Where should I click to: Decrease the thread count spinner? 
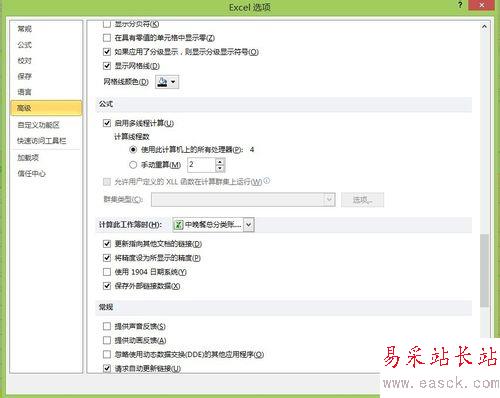(220, 168)
